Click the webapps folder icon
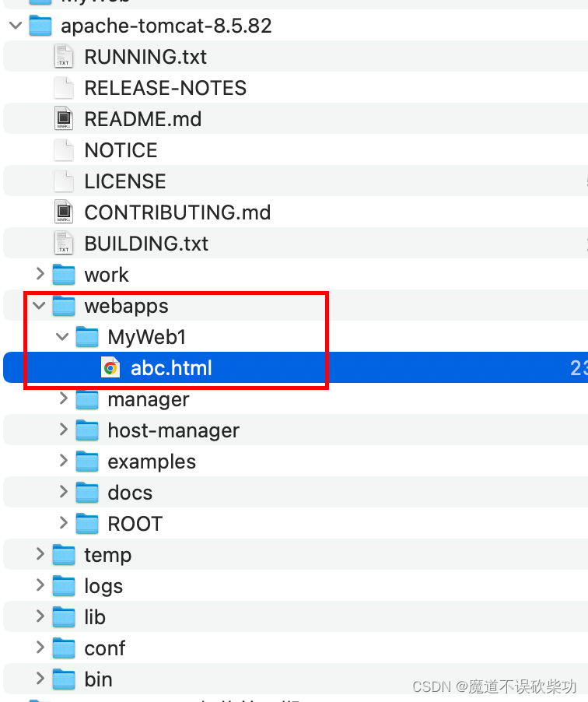This screenshot has height=702, width=588. coord(64,306)
